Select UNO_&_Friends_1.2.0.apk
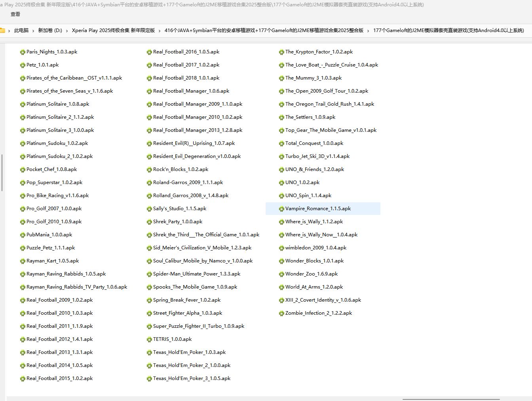 tap(312, 169)
